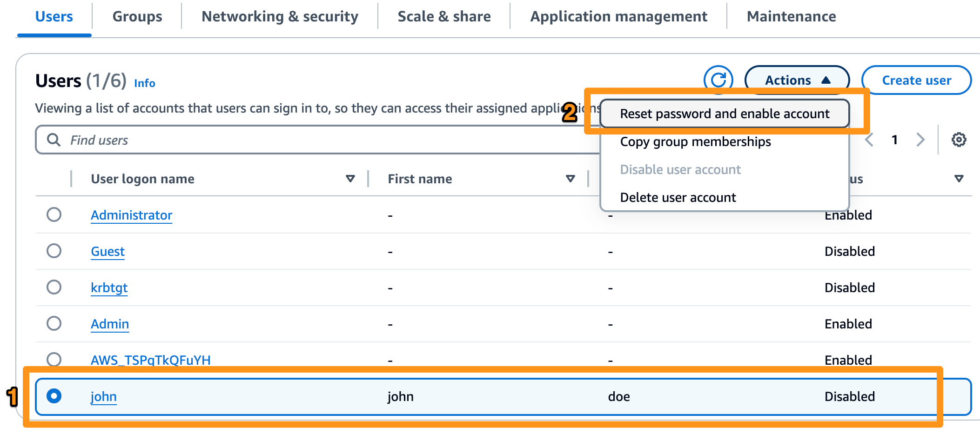Image resolution: width=980 pixels, height=441 pixels.
Task: Click the refresh icon to reload users
Action: click(718, 80)
